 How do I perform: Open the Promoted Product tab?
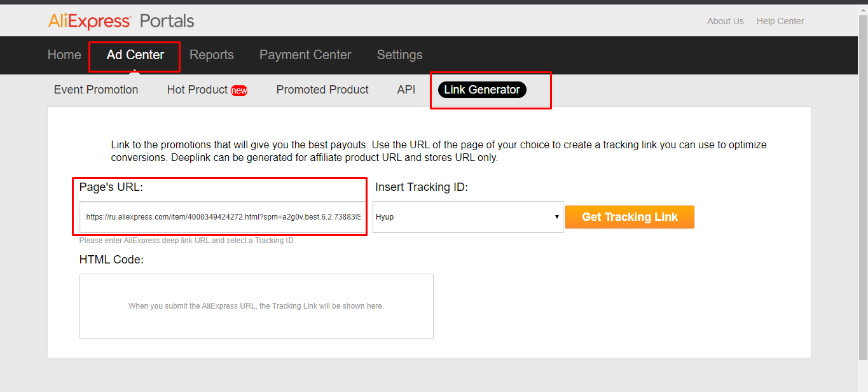click(x=322, y=90)
